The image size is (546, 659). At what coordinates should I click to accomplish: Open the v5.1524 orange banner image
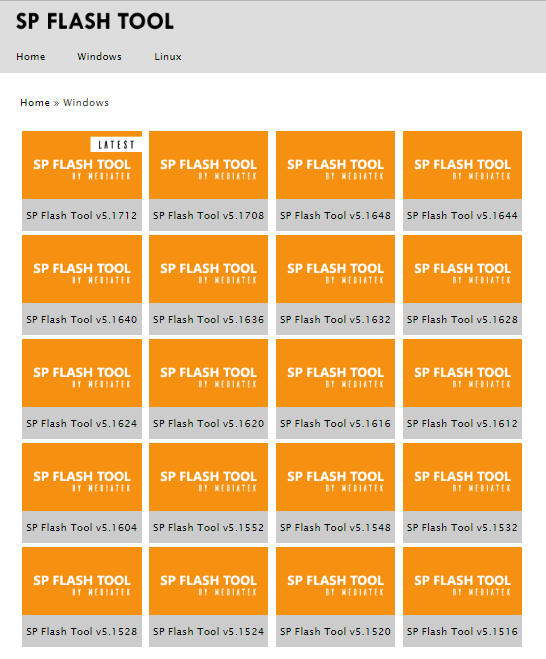pos(208,581)
